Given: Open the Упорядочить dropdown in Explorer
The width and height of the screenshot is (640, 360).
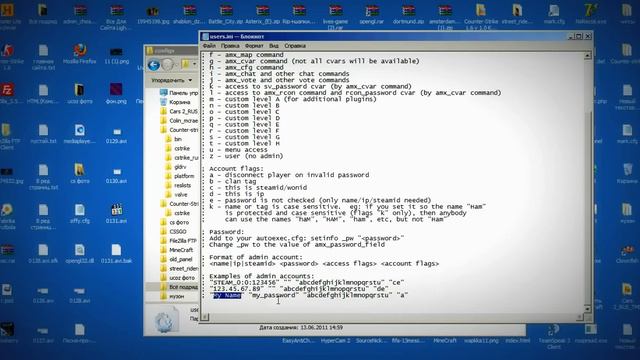Looking at the screenshot, I should [x=171, y=80].
